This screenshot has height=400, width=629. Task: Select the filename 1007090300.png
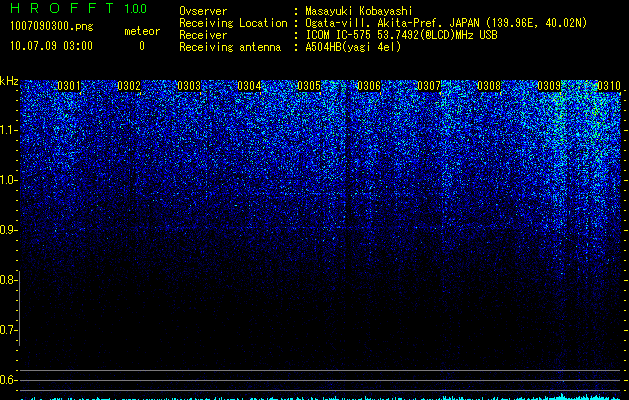click(52, 26)
